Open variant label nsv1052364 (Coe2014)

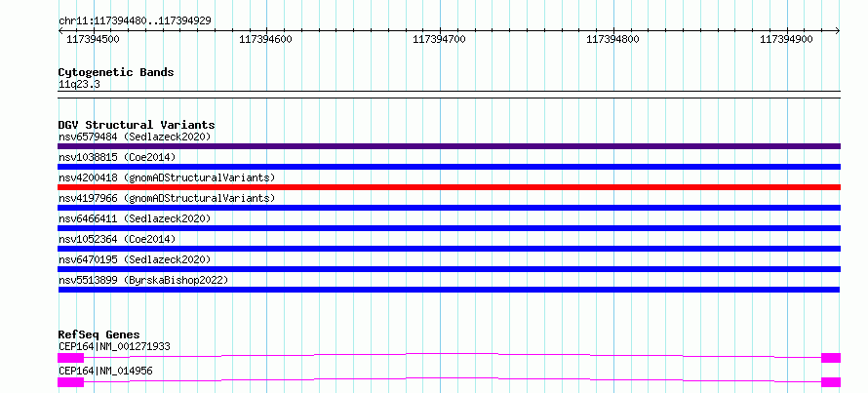(117, 239)
